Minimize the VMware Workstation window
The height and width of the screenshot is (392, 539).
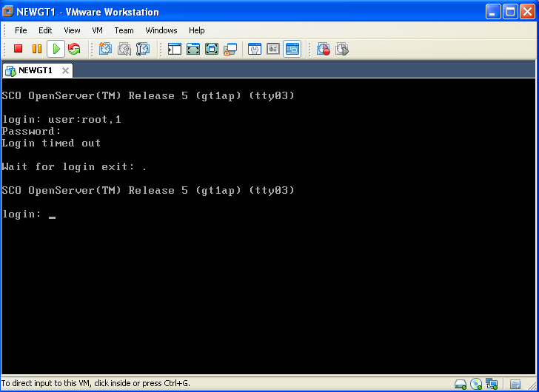click(492, 12)
